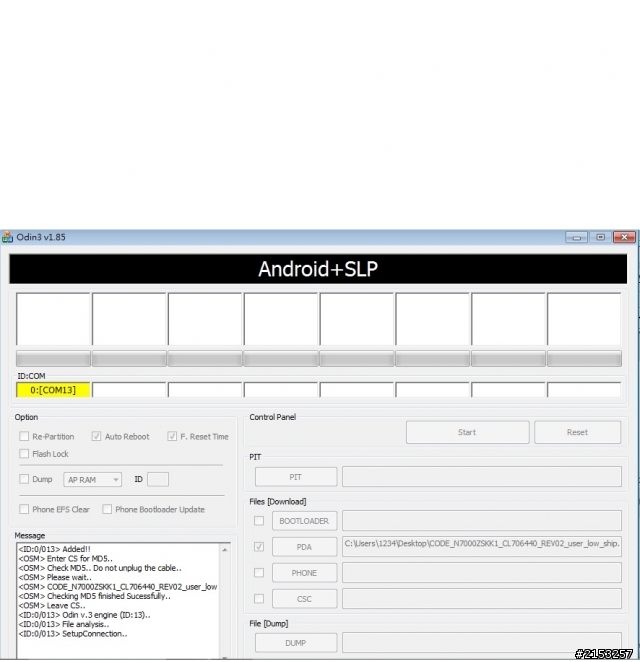Tick the CSC file checkbox
Viewport: 640px width, 662px height.
(259, 599)
